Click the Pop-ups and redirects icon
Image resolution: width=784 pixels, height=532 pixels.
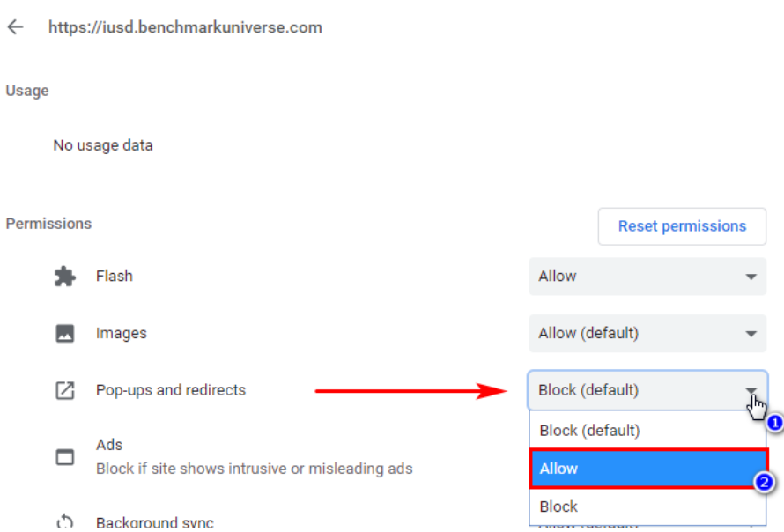tap(65, 390)
